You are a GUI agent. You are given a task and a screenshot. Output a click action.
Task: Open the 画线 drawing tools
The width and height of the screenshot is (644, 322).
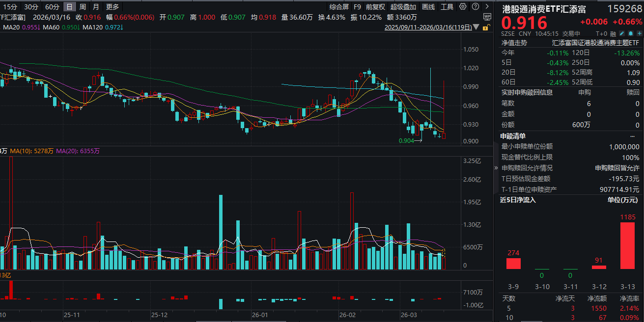point(428,7)
